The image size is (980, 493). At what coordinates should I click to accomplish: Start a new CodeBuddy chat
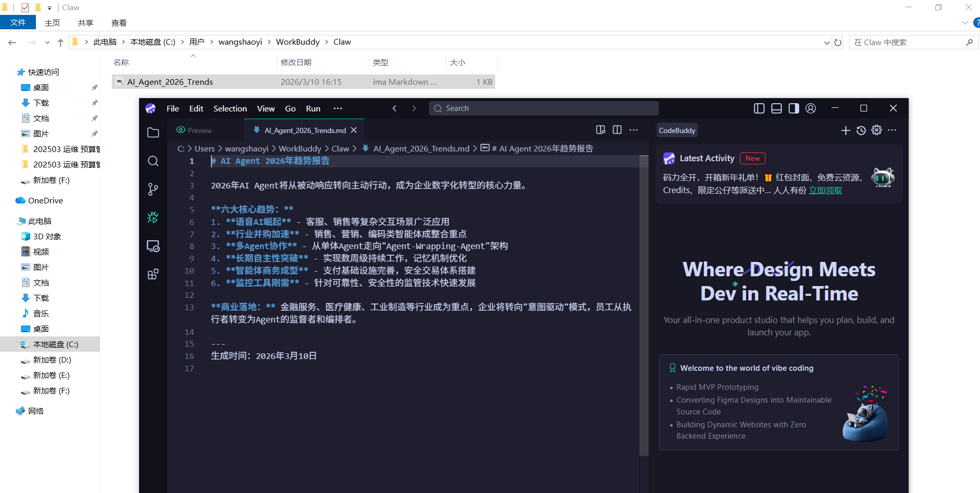click(x=846, y=130)
